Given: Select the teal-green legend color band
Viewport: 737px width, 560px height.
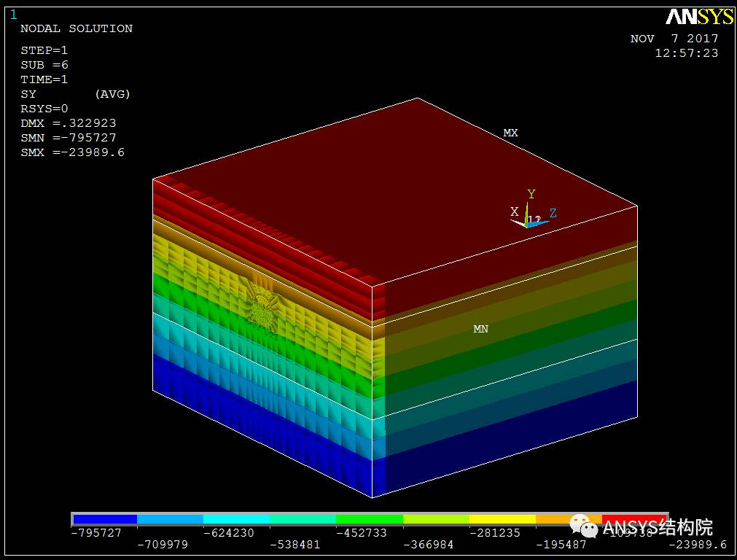Looking at the screenshot, I should (303, 519).
